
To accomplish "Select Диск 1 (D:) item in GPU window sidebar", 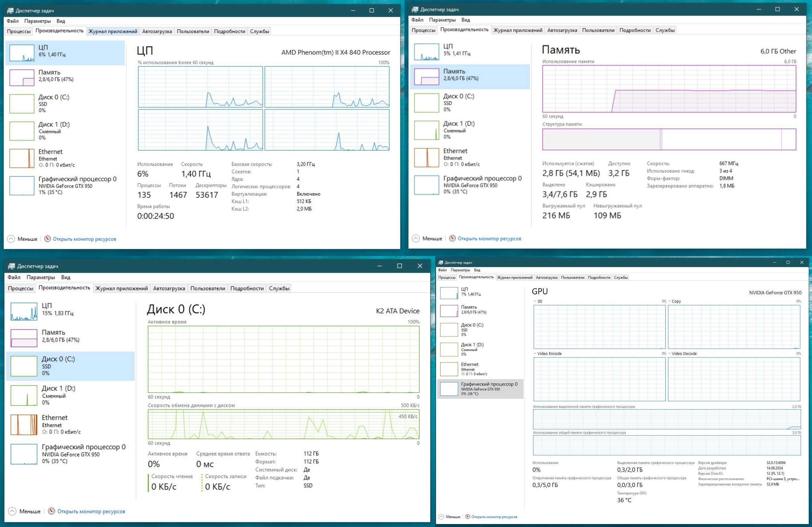I will tap(481, 349).
